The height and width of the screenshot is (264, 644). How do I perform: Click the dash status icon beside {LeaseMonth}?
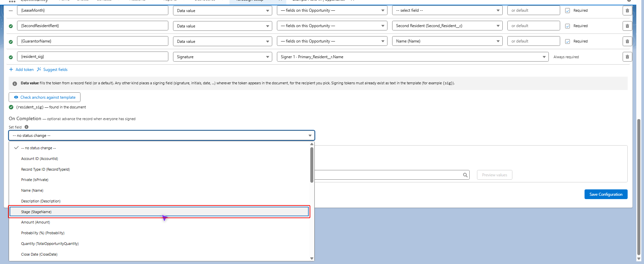click(11, 11)
